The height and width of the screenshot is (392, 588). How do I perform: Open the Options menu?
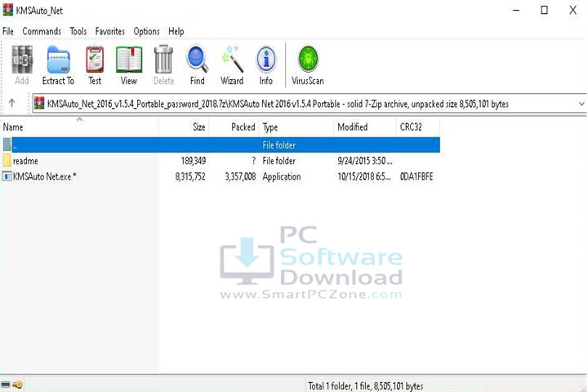click(146, 31)
